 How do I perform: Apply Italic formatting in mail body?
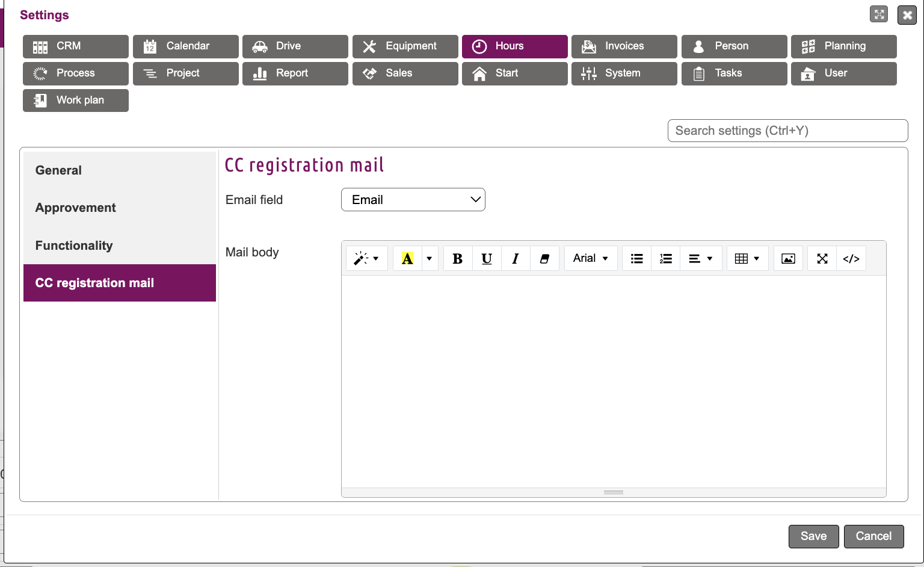pos(516,259)
